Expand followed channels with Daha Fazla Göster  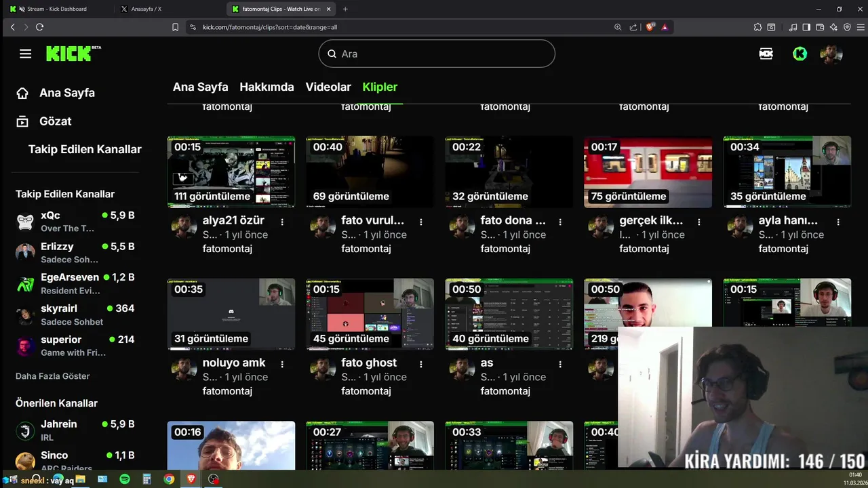point(53,376)
